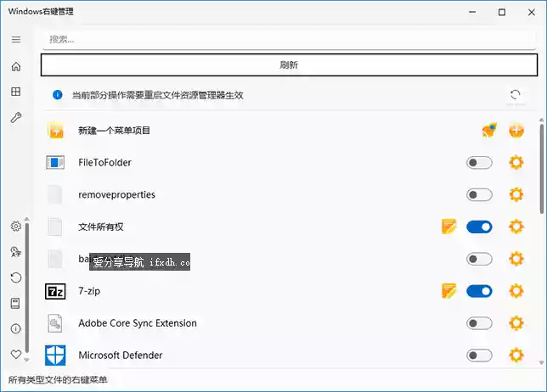Click the heart donate sidebar icon
Viewport: 547px width, 392px height.
[16, 355]
